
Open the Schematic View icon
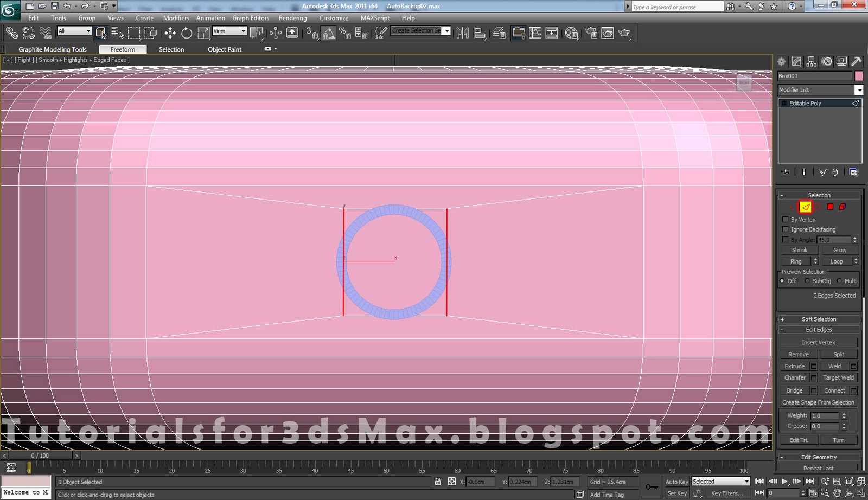(551, 33)
